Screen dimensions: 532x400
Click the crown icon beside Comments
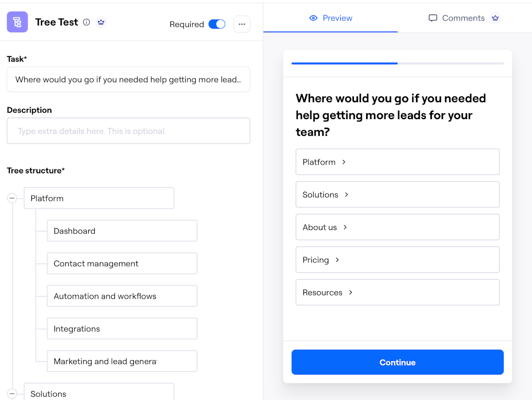pos(495,18)
